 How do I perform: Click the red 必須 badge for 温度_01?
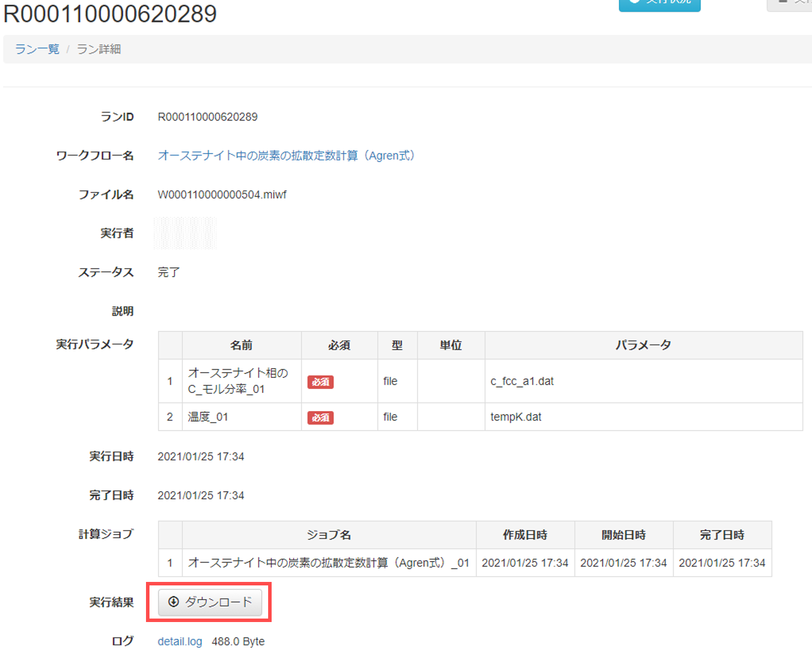tap(320, 417)
